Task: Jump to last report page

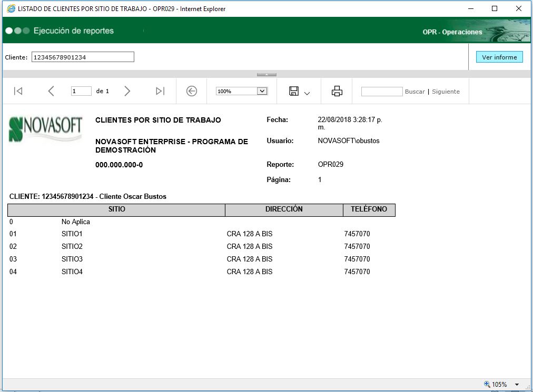Action: (x=160, y=91)
